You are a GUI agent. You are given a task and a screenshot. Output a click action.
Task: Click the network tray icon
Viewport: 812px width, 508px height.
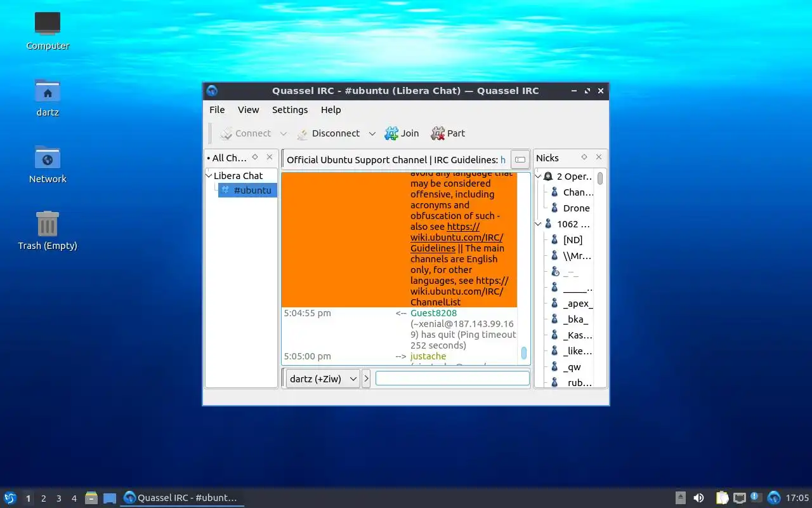pyautogui.click(x=739, y=498)
